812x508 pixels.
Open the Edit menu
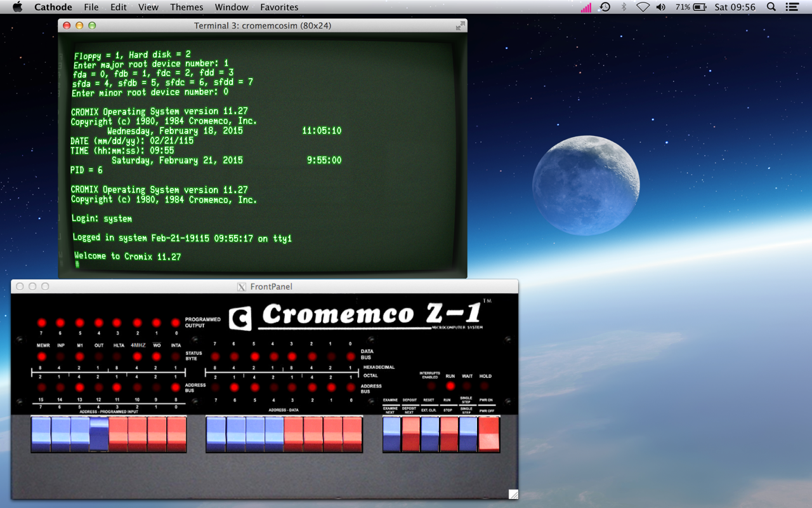click(119, 7)
